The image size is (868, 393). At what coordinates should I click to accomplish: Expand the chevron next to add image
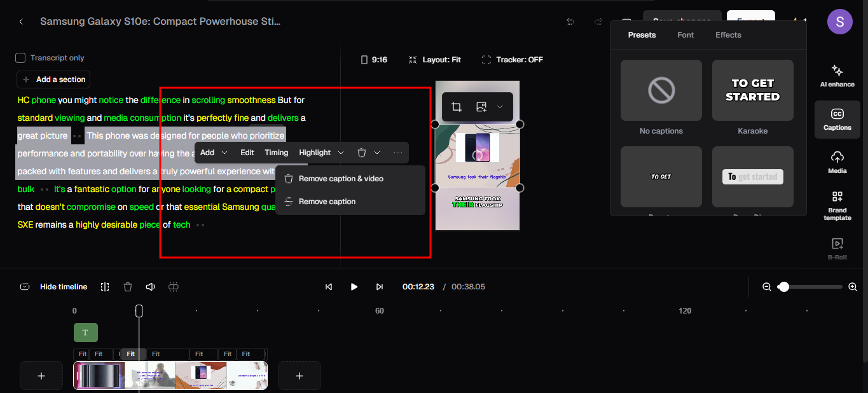pyautogui.click(x=500, y=107)
